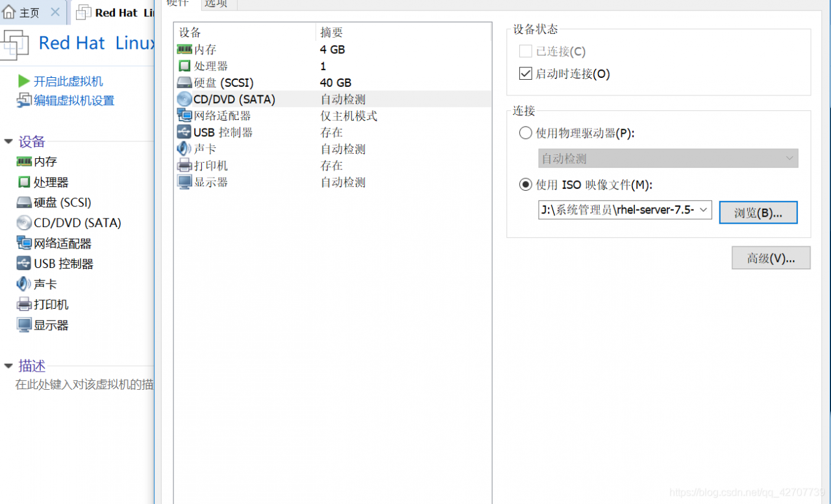Click the CD/DVD (SATA) disc icon in the dialog list

coord(184,99)
